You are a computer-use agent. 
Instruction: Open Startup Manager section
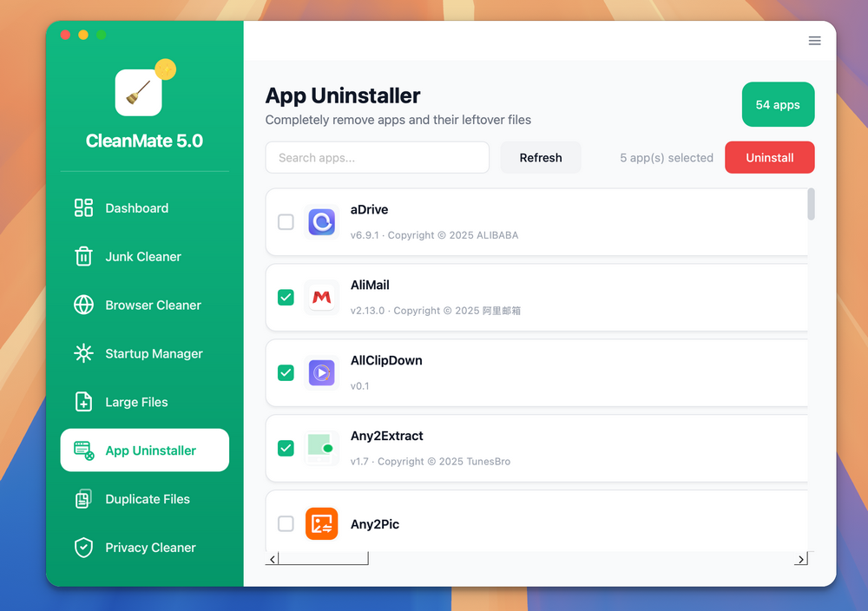(144, 353)
